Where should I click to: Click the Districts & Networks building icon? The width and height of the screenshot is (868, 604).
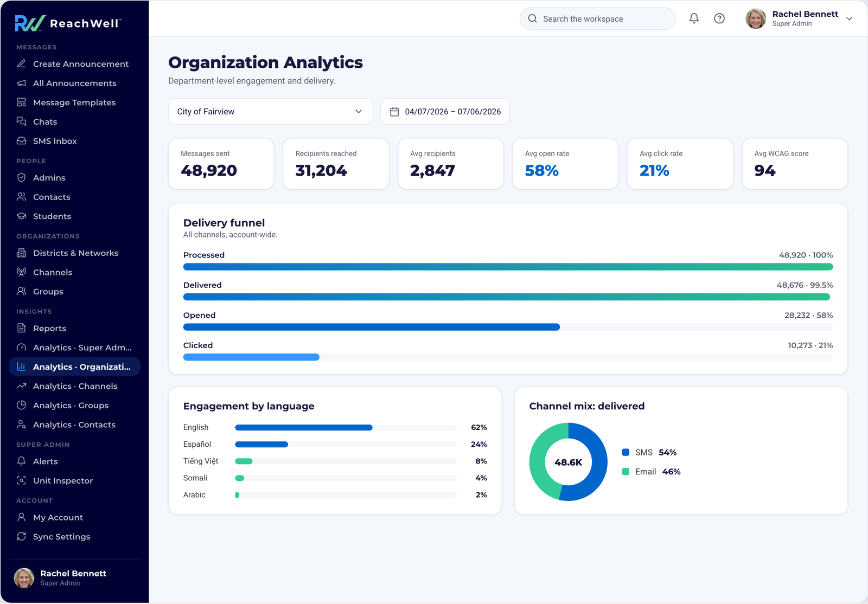coord(22,253)
